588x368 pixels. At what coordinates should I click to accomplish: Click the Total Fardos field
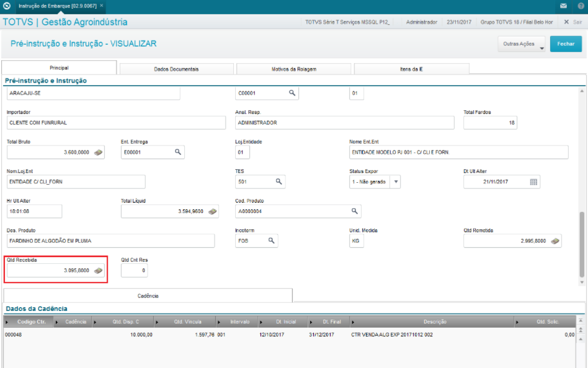pos(490,123)
